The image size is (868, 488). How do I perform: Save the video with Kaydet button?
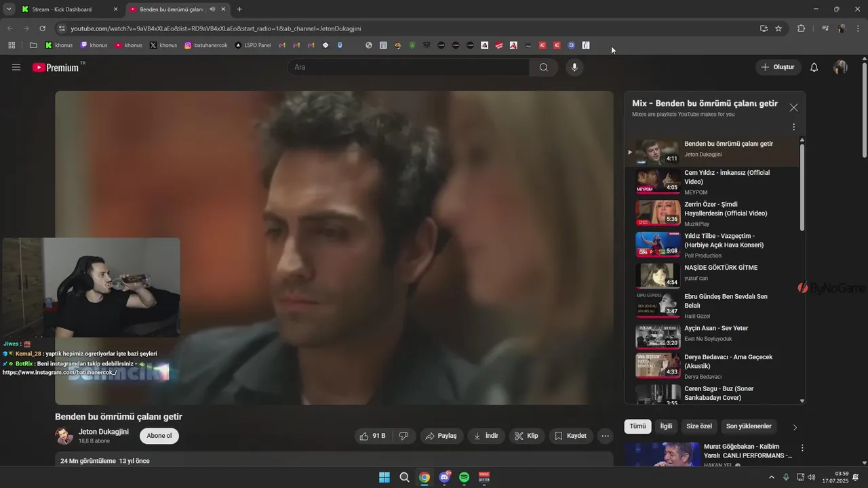coord(570,436)
